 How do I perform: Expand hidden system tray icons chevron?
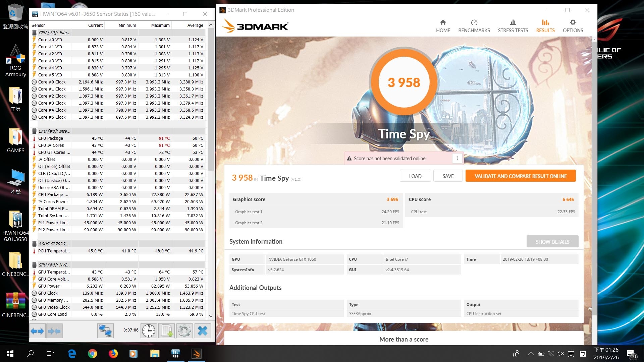[x=531, y=354]
